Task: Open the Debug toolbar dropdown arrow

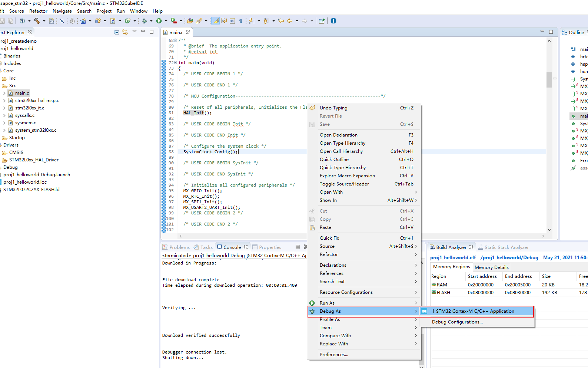Action: coord(151,21)
